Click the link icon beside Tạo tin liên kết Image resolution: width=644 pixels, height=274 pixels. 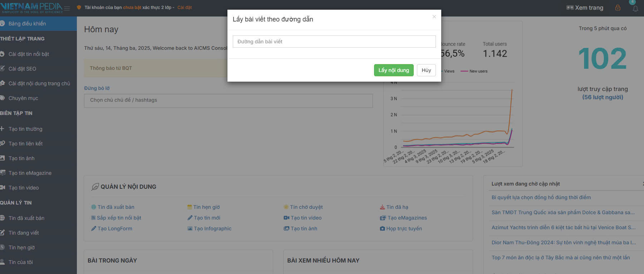pos(2,143)
